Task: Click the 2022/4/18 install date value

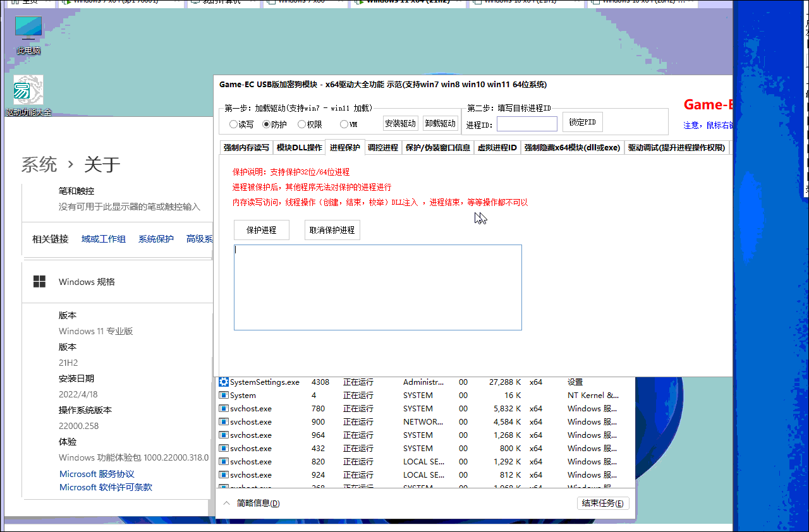Action: coord(78,394)
